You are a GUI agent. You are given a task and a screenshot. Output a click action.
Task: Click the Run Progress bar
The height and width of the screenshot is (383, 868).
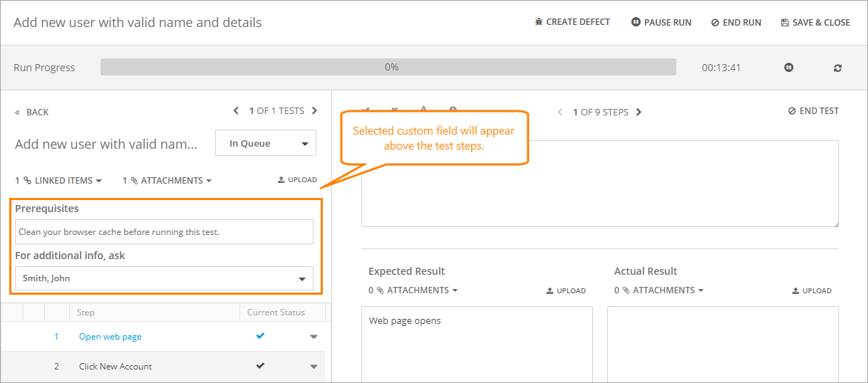click(x=388, y=68)
